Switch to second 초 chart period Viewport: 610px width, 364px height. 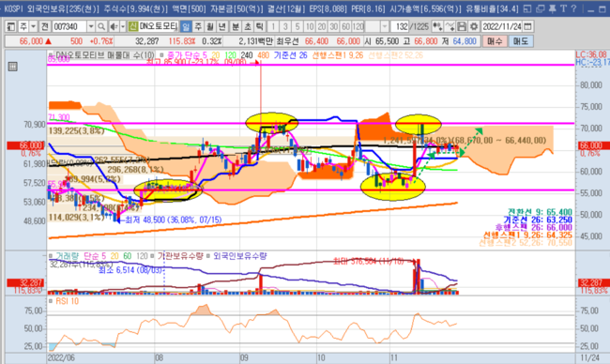tap(248, 26)
